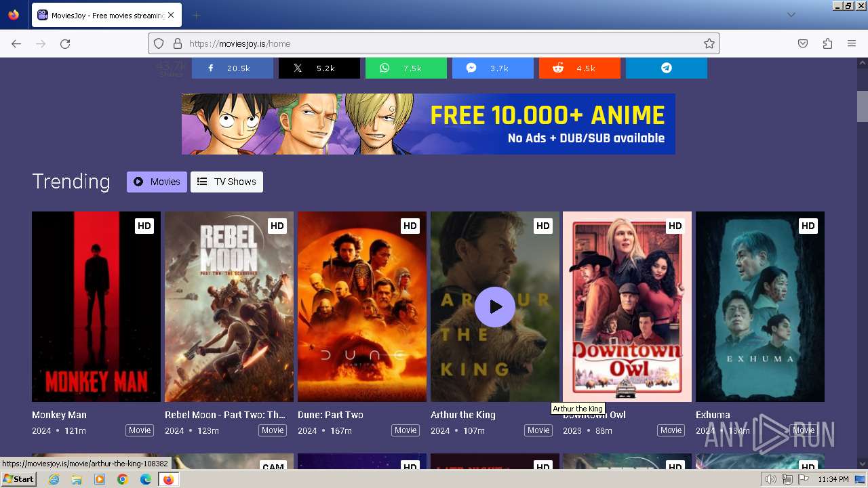View site security padlock info
The image size is (868, 488).
point(178,43)
